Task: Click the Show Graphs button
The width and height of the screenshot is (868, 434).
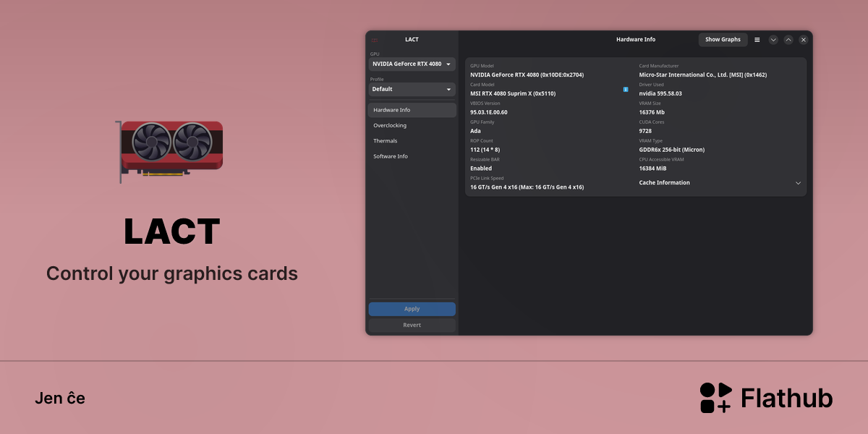Action: [723, 40]
